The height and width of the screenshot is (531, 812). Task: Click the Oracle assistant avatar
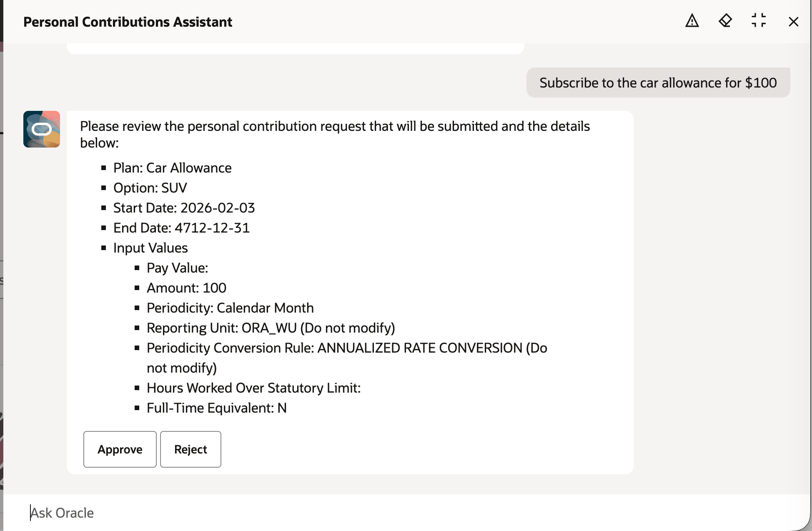point(42,130)
